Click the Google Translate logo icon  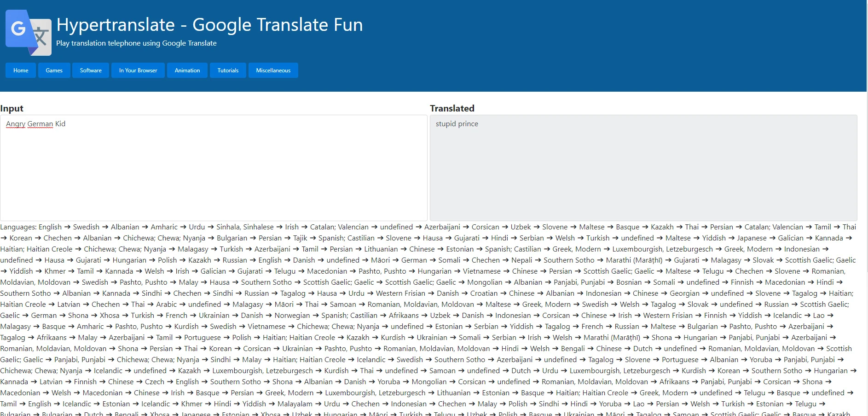[x=29, y=32]
